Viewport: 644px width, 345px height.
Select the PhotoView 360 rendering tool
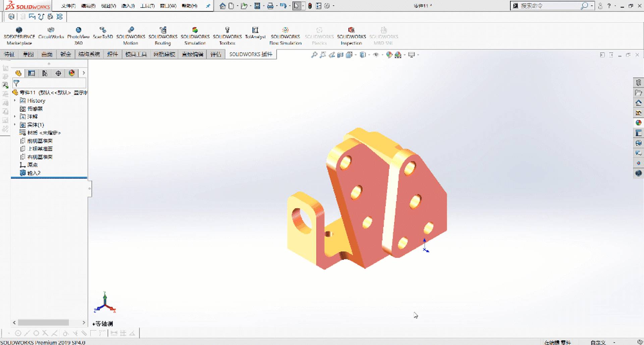[x=78, y=34]
